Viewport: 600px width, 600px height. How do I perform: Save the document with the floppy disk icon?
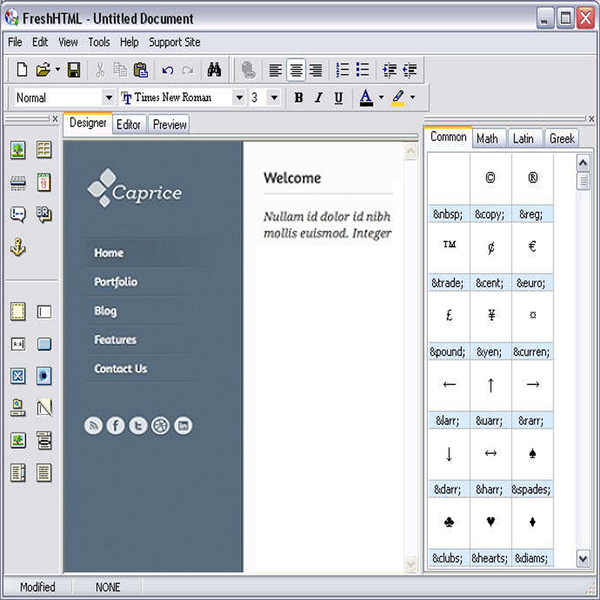click(x=73, y=70)
